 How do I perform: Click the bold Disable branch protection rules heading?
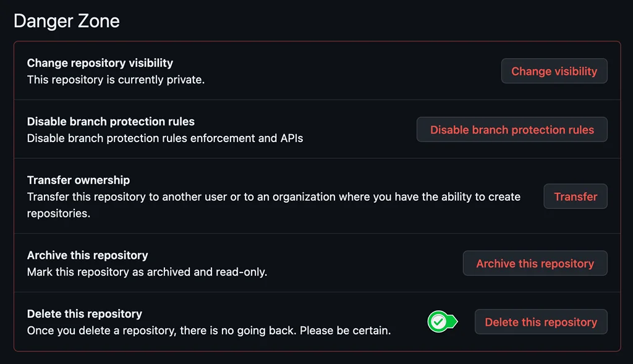[x=111, y=122]
